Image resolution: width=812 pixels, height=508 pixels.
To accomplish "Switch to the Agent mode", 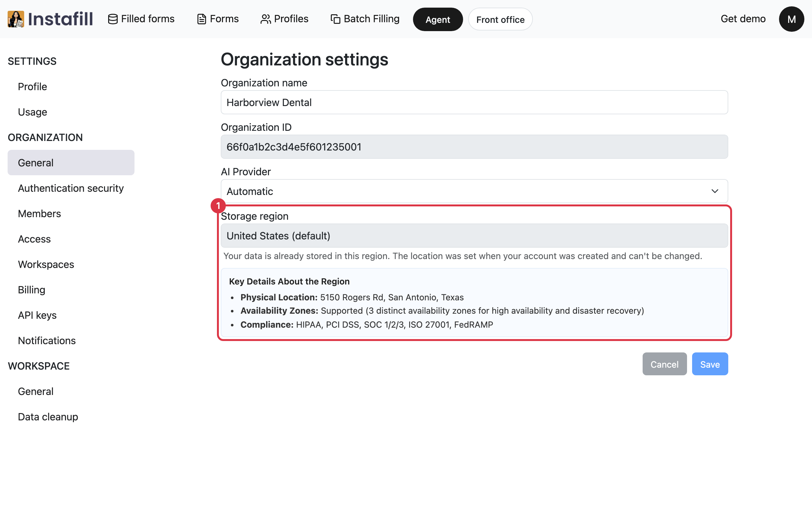I will click(437, 19).
